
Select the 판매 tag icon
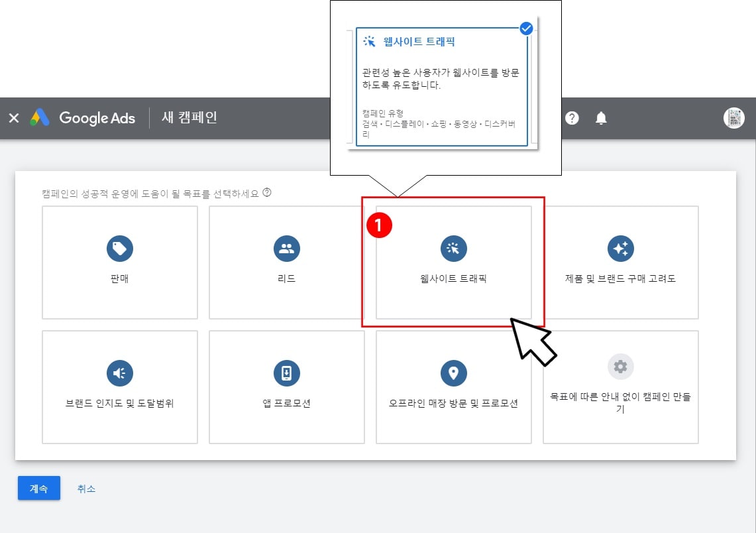pyautogui.click(x=119, y=249)
